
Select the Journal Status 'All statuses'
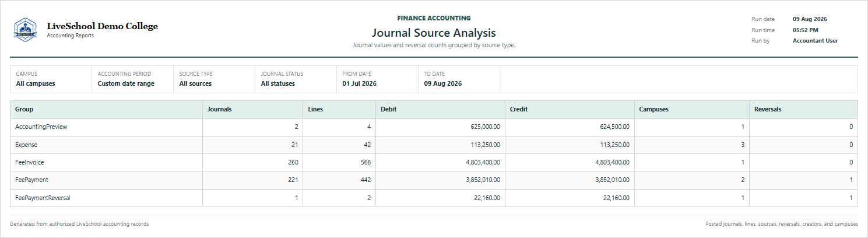pyautogui.click(x=278, y=83)
